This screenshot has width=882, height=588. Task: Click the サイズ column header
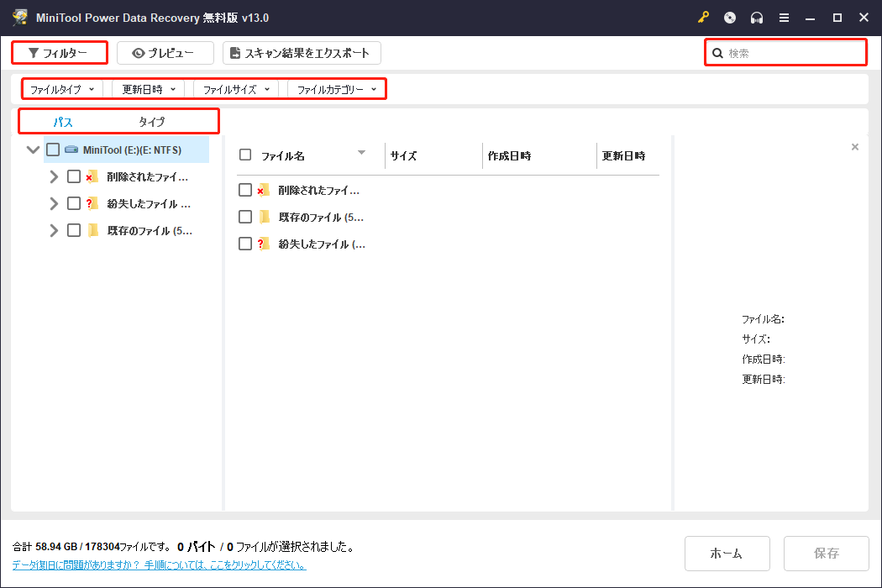click(x=403, y=156)
